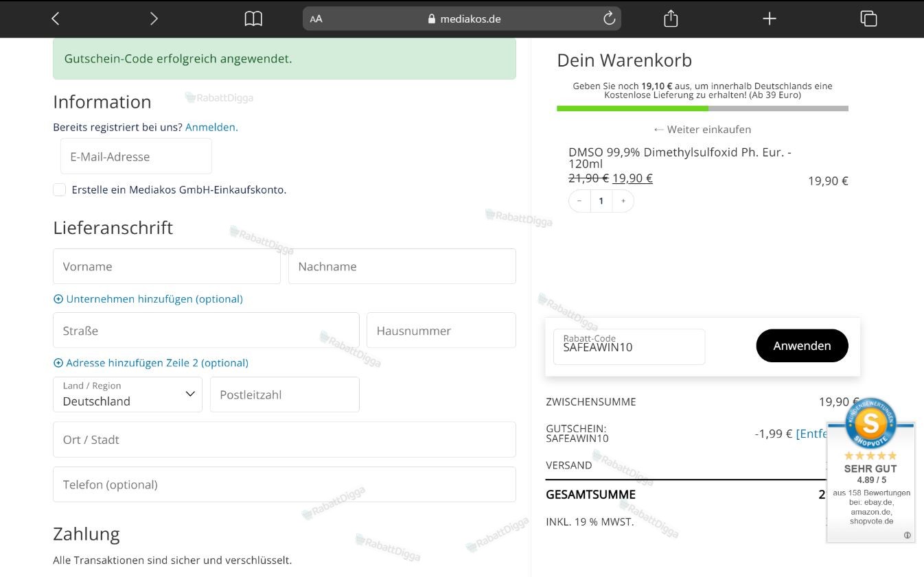Increase DMSO quantity with the plus button

click(x=623, y=201)
